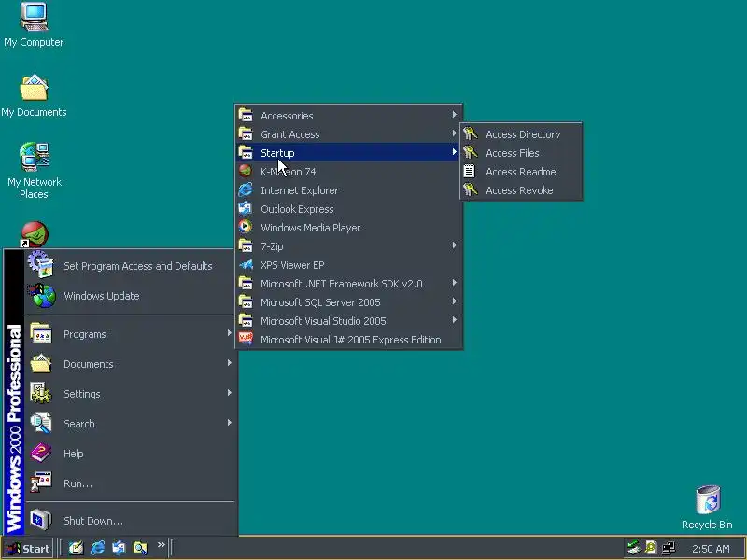Open the Programs submenu

(x=130, y=334)
